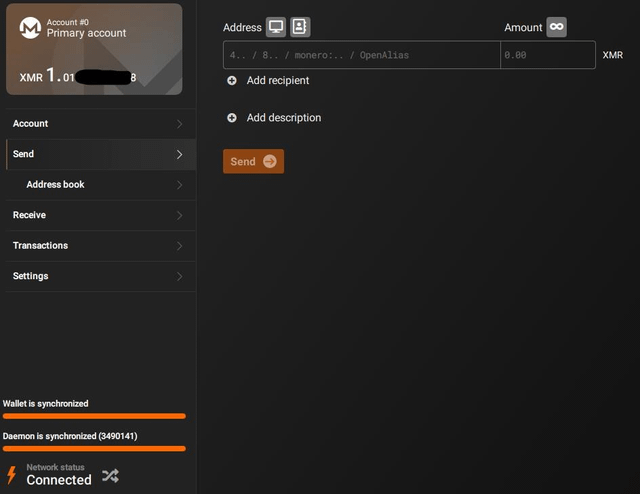Image resolution: width=640 pixels, height=494 pixels.
Task: Open the Primary account card
Action: 94,49
